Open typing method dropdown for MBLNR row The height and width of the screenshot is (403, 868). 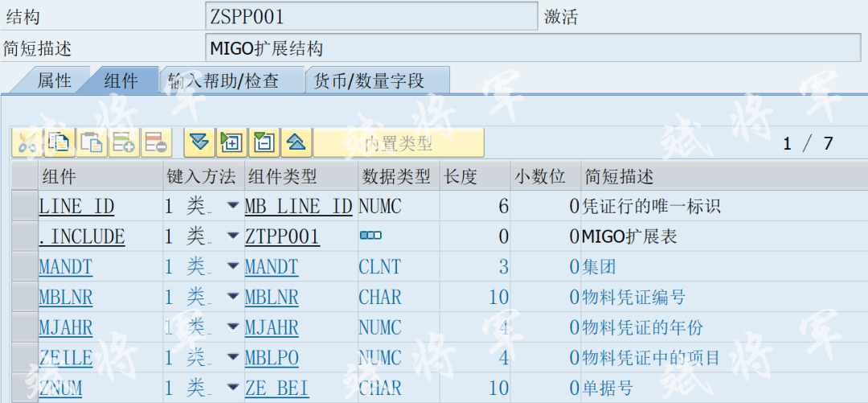click(x=233, y=297)
